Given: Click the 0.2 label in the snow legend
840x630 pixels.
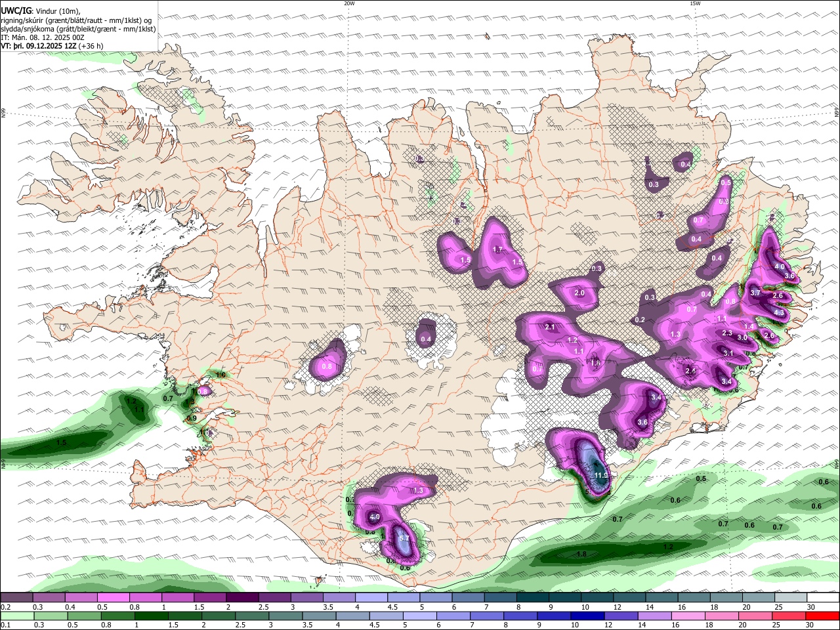Looking at the screenshot, I should [6, 607].
